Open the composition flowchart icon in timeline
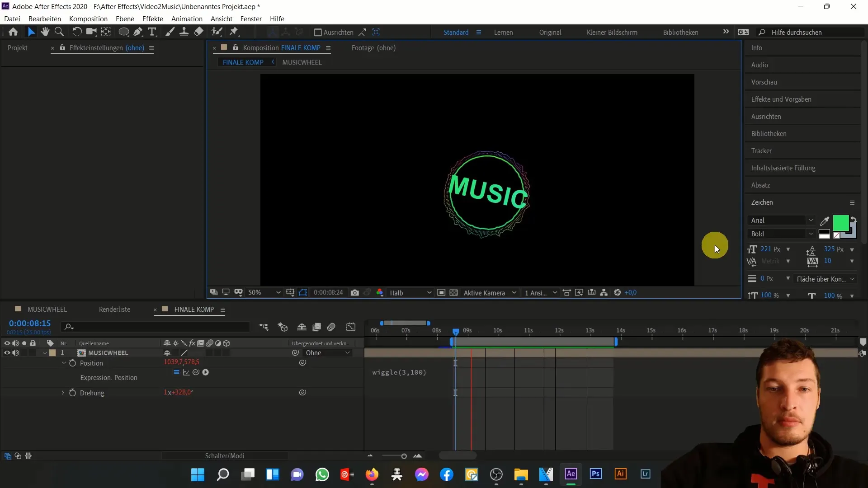 click(264, 327)
